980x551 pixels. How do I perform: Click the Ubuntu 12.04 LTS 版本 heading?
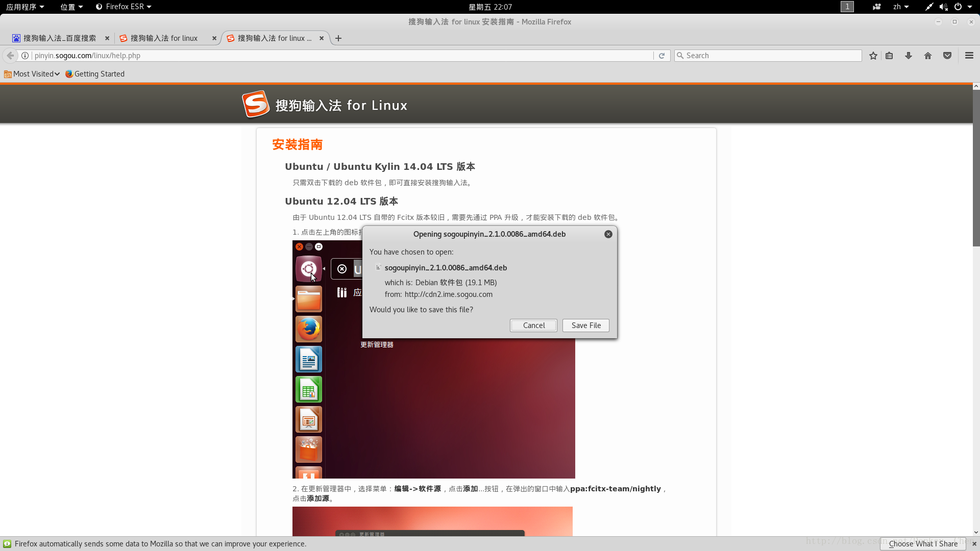(x=341, y=202)
